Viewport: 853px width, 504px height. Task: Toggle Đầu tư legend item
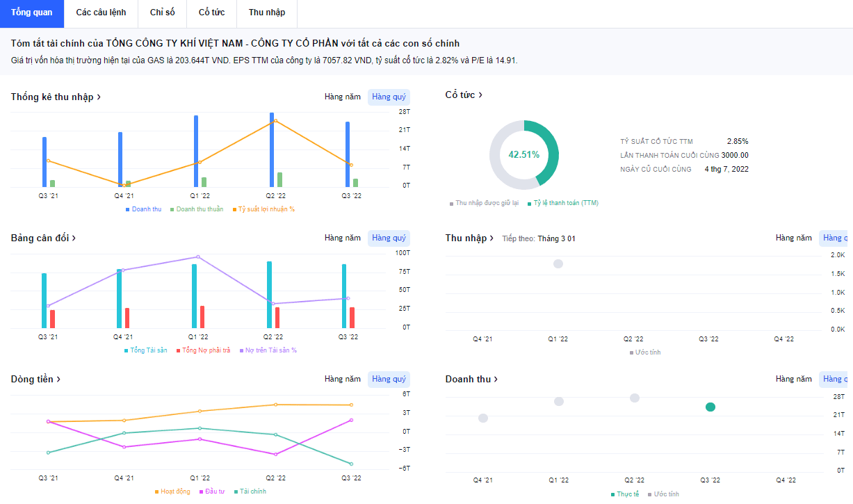coord(213,491)
